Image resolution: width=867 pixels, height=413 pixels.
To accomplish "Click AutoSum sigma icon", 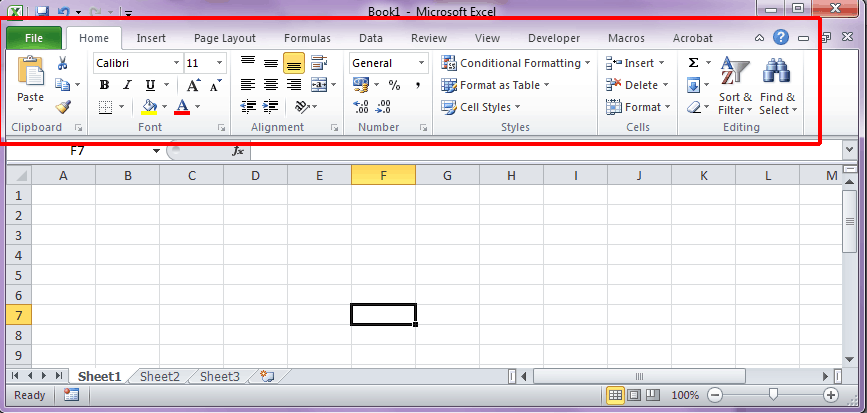I will pos(693,63).
